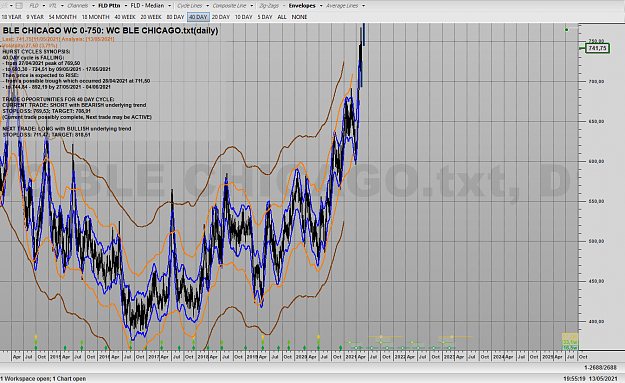The width and height of the screenshot is (625, 383).
Task: Click the panel layout icon left of FLD
Action: pyautogui.click(x=19, y=6)
